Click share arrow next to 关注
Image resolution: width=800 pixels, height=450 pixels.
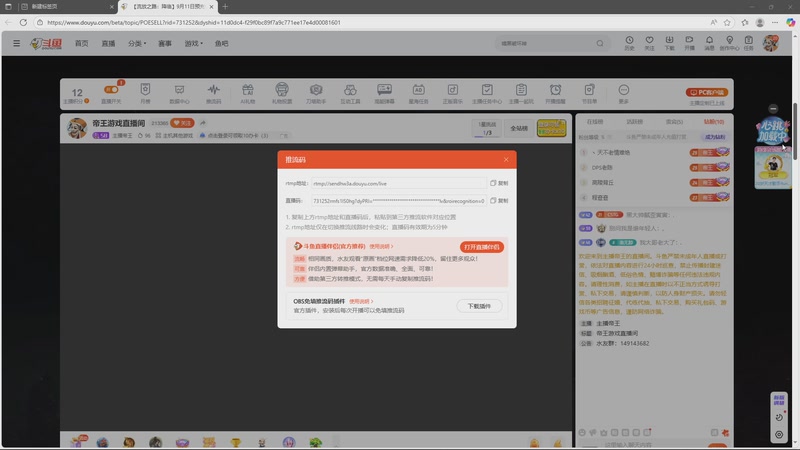203,123
